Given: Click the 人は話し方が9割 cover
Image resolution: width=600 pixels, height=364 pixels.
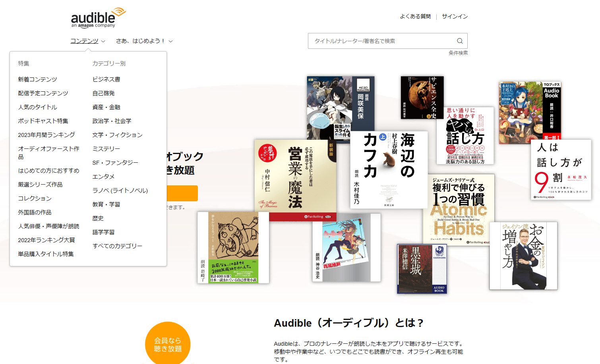Looking at the screenshot, I should pyautogui.click(x=560, y=170).
